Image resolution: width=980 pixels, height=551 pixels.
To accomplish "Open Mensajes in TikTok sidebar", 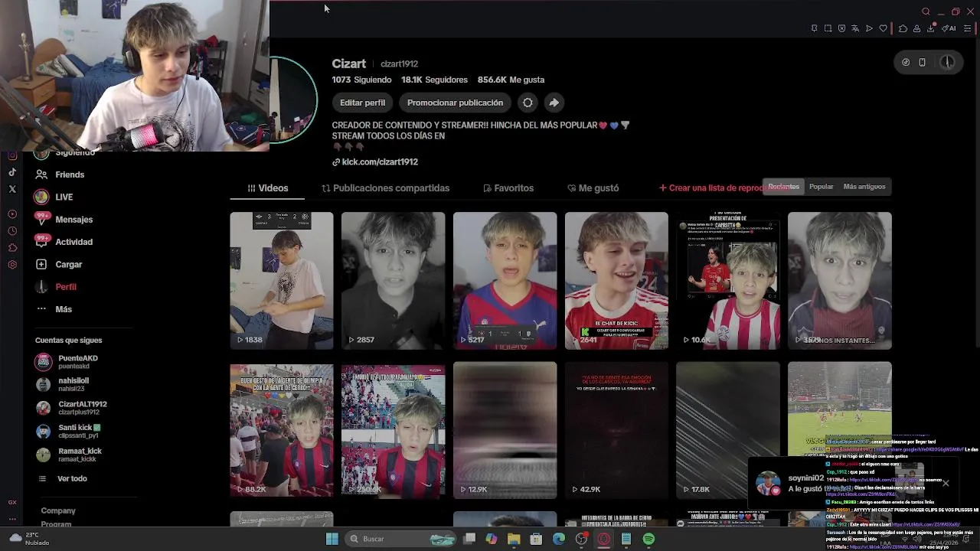I will [64, 220].
